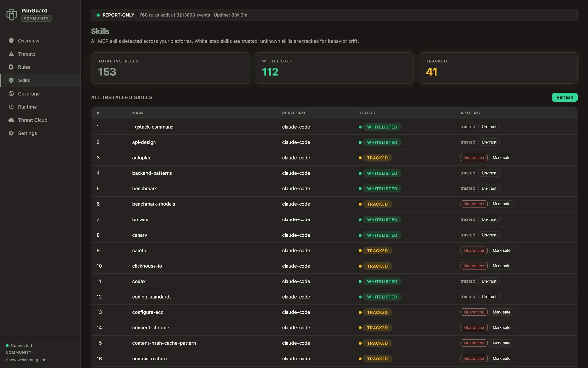The height and width of the screenshot is (368, 588).
Task: Click the Whitelisted 112 summary card
Action: (x=334, y=68)
